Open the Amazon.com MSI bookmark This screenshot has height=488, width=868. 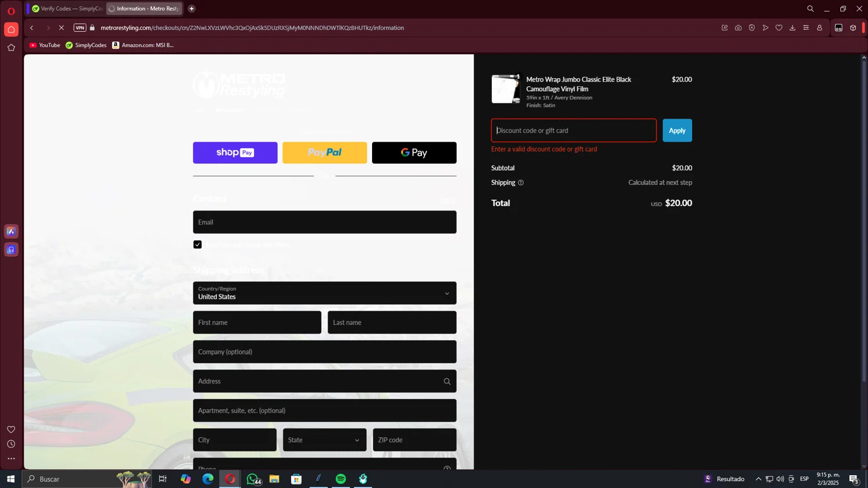pyautogui.click(x=143, y=45)
